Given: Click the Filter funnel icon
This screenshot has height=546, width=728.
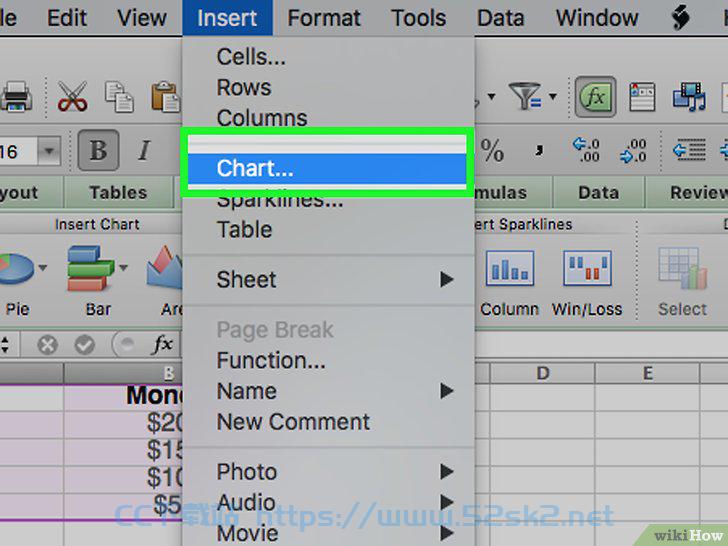Looking at the screenshot, I should [525, 96].
